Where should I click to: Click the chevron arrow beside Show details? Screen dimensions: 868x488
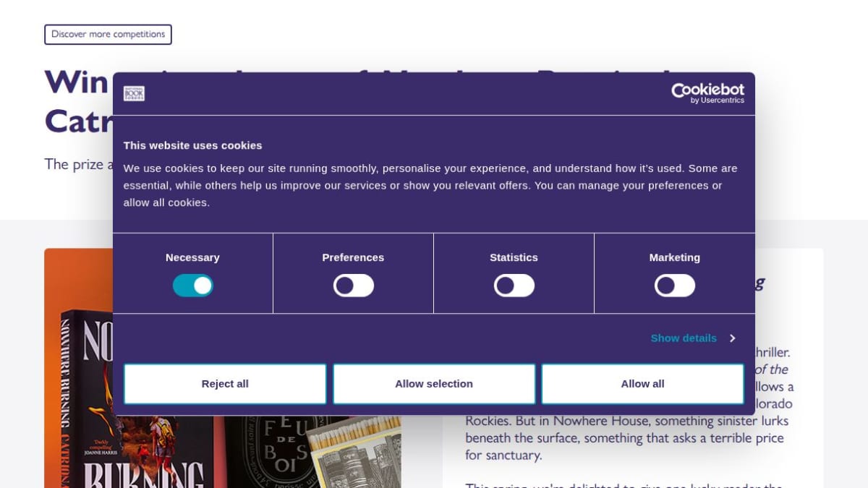point(732,338)
